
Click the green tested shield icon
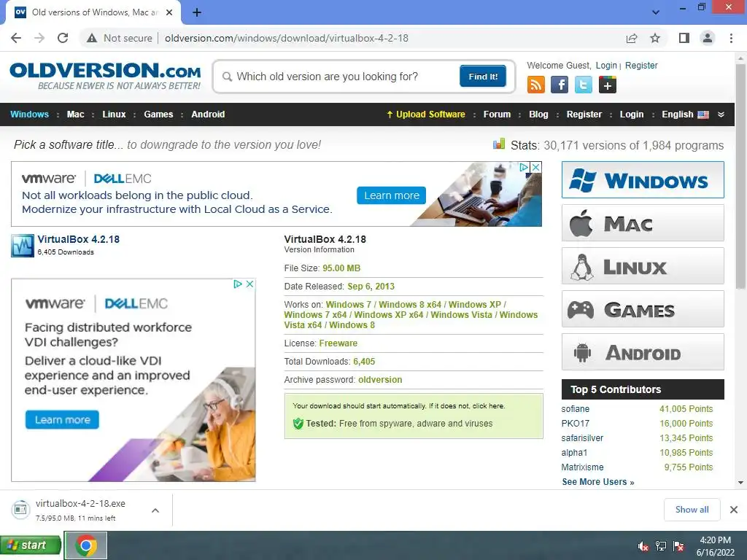[298, 424]
